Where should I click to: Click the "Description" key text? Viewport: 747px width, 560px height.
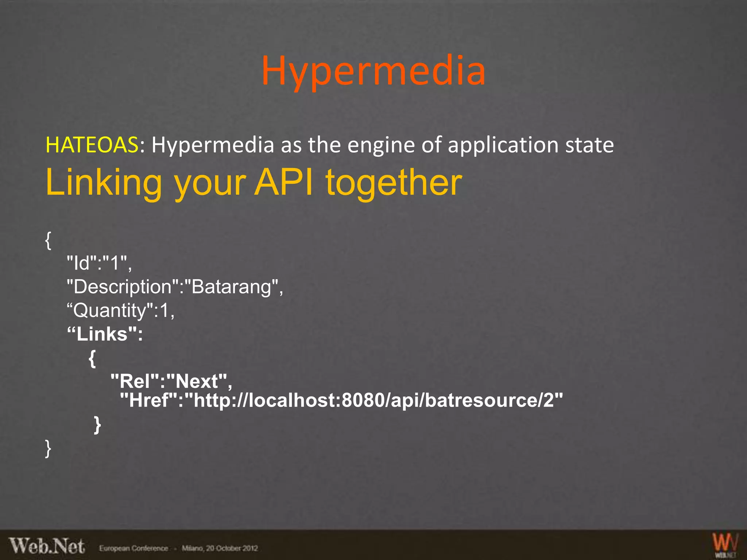click(x=123, y=287)
